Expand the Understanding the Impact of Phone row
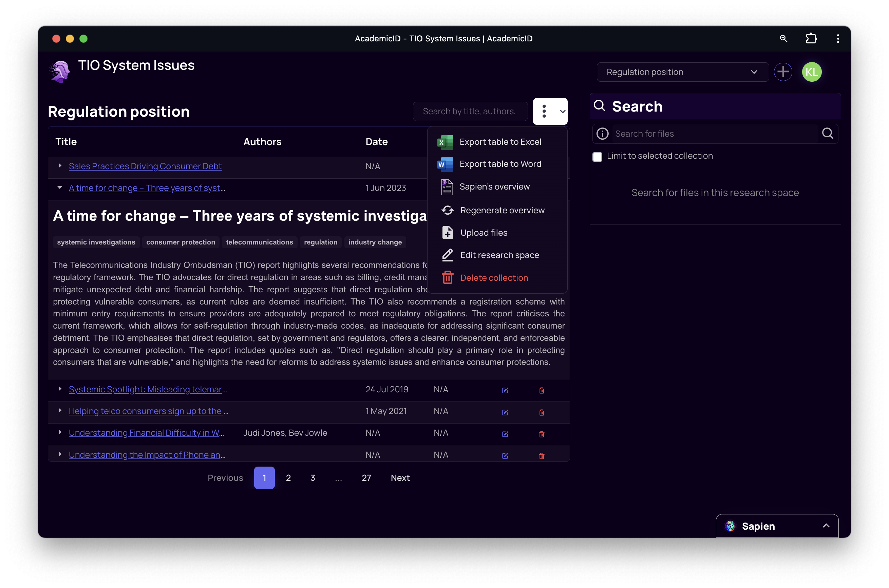The image size is (889, 588). tap(60, 454)
